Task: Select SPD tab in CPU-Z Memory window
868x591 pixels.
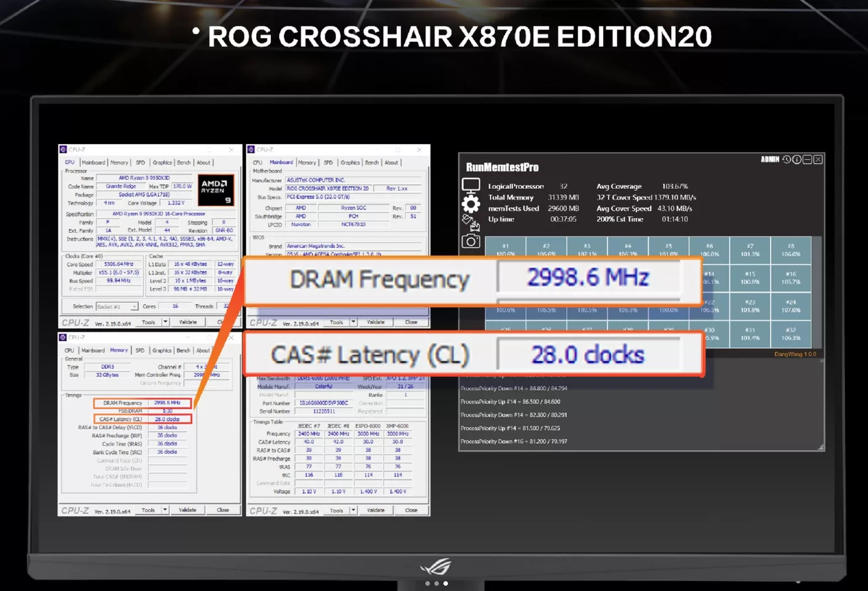Action: pos(140,350)
